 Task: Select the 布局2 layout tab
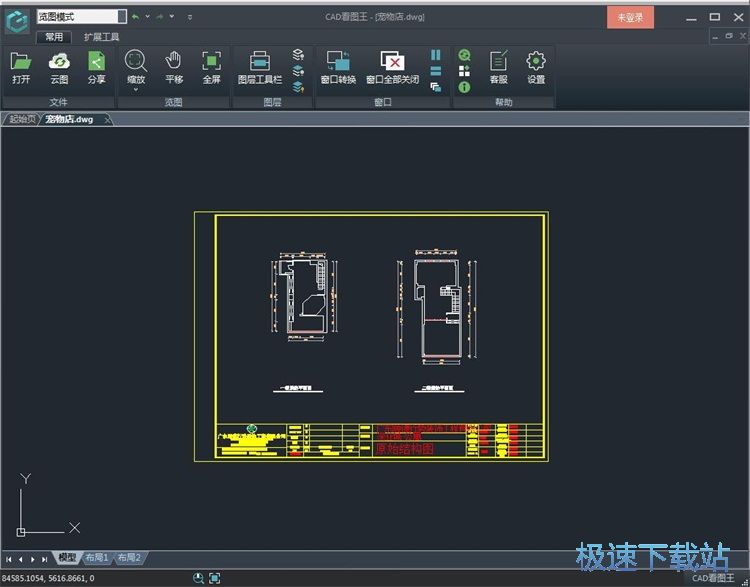pyautogui.click(x=129, y=558)
